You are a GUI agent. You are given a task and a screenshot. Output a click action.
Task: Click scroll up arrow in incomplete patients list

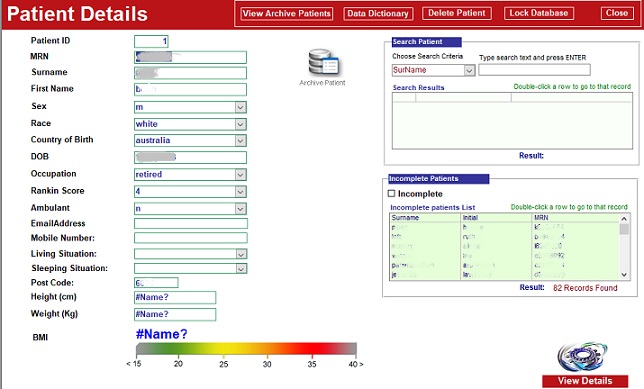click(x=624, y=219)
